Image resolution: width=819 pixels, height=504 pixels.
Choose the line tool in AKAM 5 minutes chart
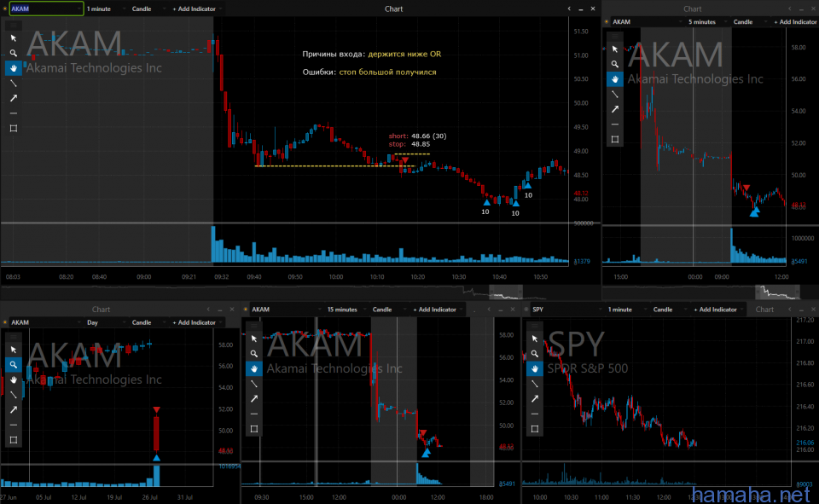(615, 95)
